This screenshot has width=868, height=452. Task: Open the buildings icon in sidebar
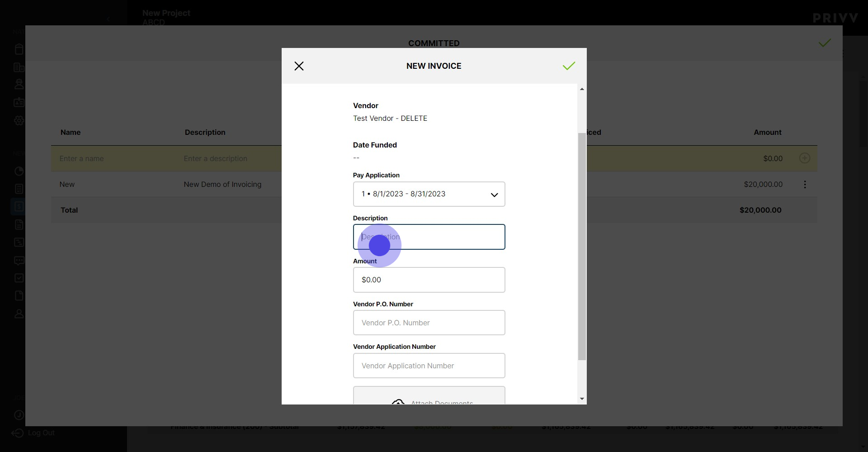[x=19, y=67]
